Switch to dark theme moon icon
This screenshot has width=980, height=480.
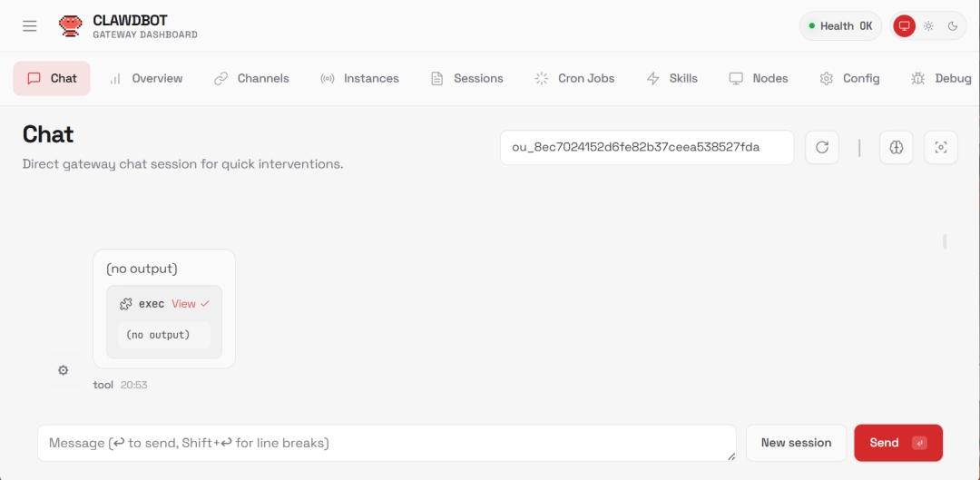(x=953, y=26)
